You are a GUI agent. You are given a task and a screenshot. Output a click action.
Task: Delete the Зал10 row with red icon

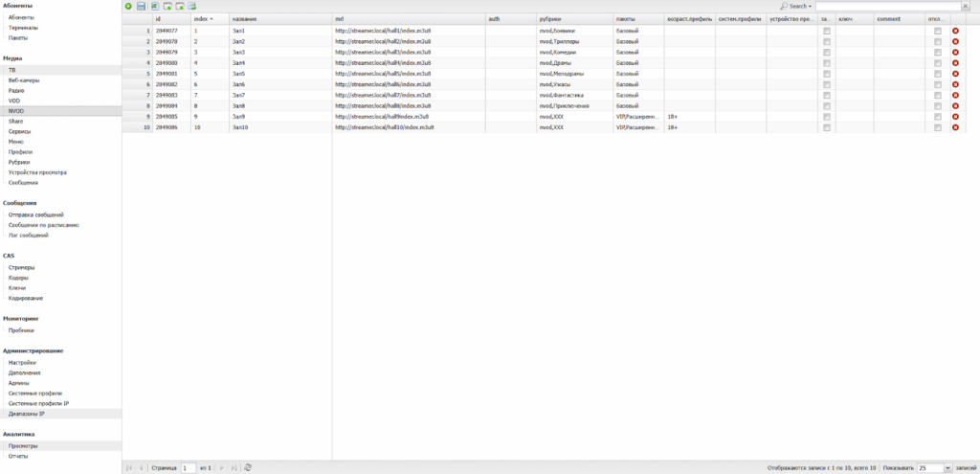click(955, 127)
